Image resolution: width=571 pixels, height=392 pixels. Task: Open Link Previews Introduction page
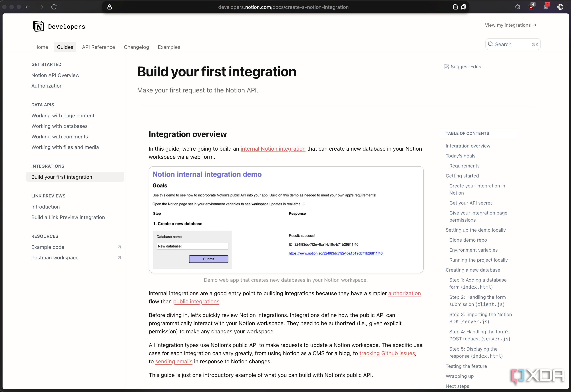coord(45,207)
